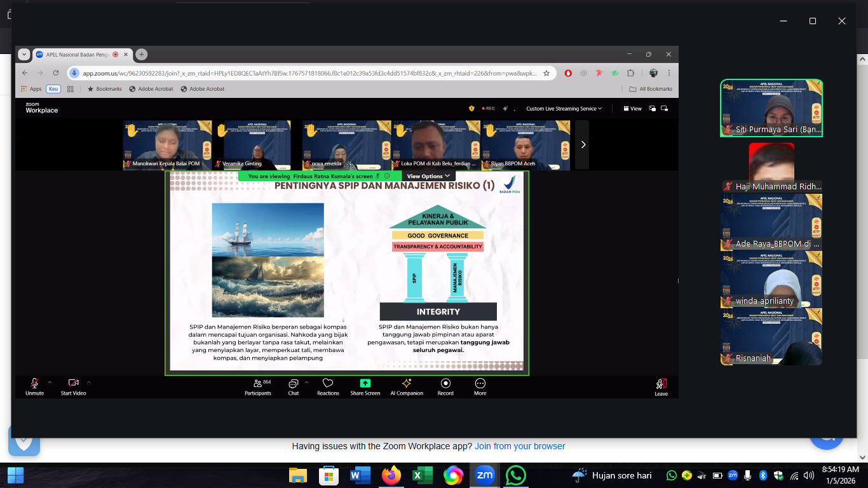Click the browser address bar URL
The image size is (868, 488).
(305, 73)
